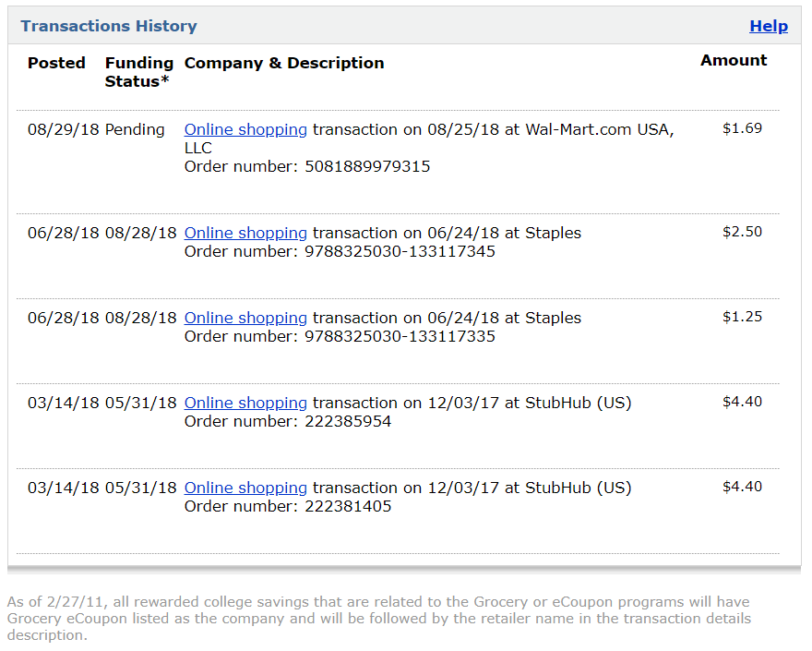The height and width of the screenshot is (651, 812).
Task: Select the Funding Status column header
Action: pos(138,72)
